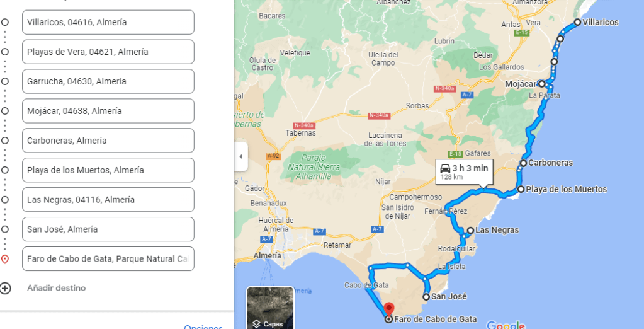The image size is (644, 329).
Task: Click the Playa de los Muertos map marker
Action: click(x=521, y=189)
